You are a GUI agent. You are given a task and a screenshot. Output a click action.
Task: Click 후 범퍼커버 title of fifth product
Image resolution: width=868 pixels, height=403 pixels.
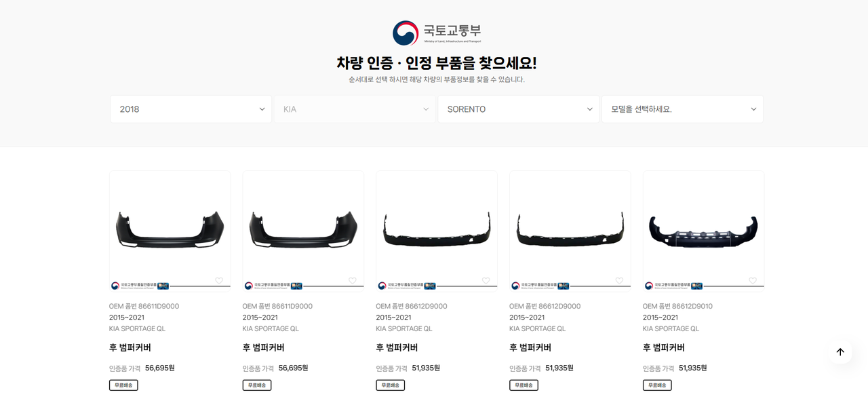coord(664,347)
